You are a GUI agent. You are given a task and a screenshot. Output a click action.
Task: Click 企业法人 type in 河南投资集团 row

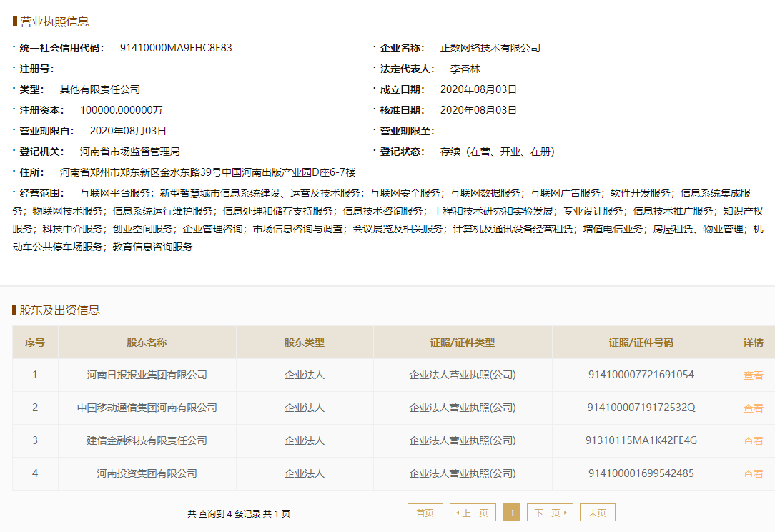point(305,473)
